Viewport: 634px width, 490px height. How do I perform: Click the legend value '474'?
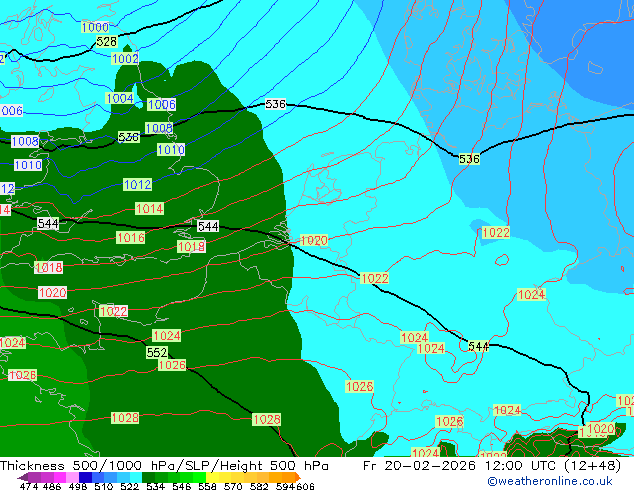pyautogui.click(x=28, y=486)
